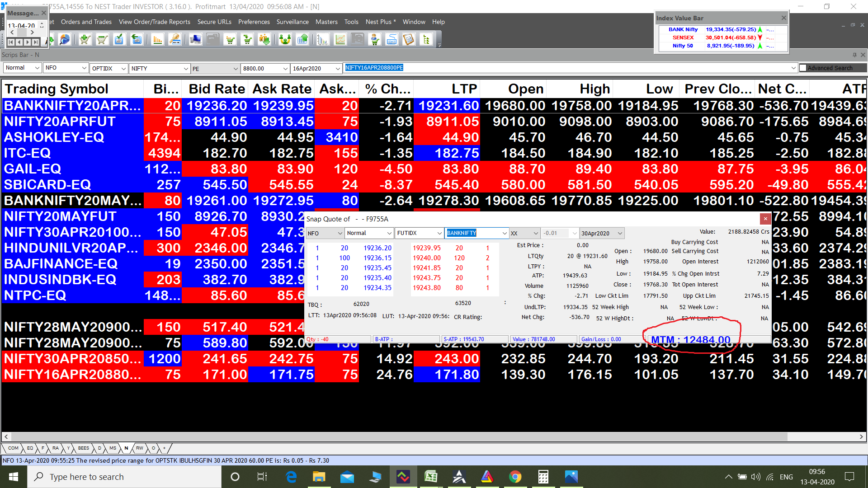Click the trade book toolbar icon with green arrow
This screenshot has height=488, width=868.
coord(136,40)
